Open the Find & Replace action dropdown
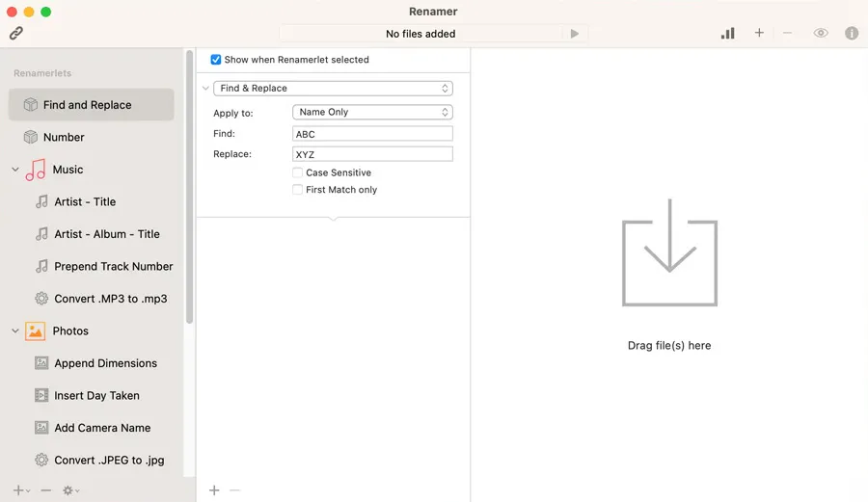The image size is (868, 502). coord(333,89)
